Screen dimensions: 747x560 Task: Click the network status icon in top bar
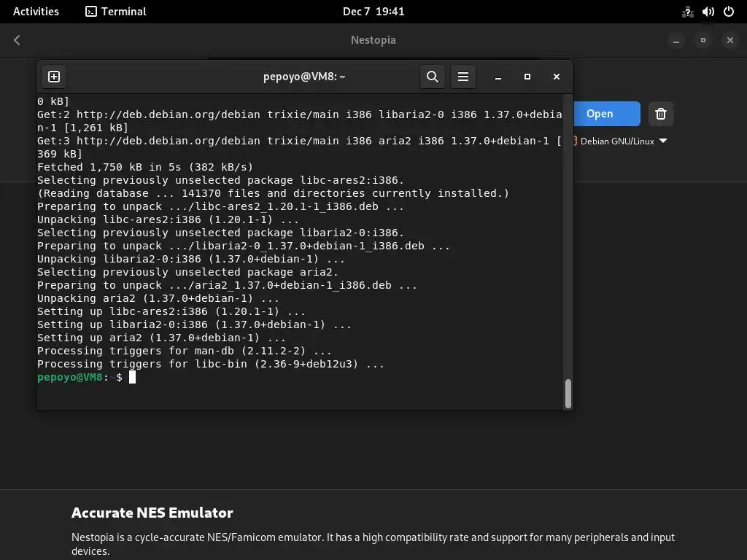(x=687, y=12)
